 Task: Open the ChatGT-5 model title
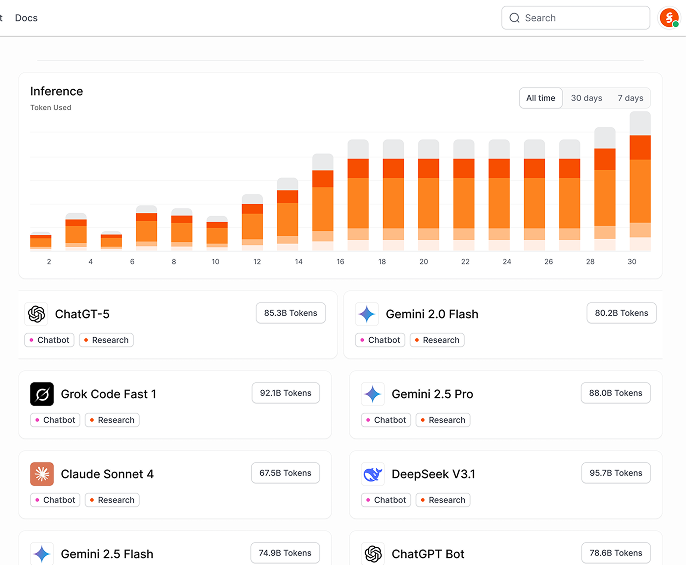click(82, 314)
